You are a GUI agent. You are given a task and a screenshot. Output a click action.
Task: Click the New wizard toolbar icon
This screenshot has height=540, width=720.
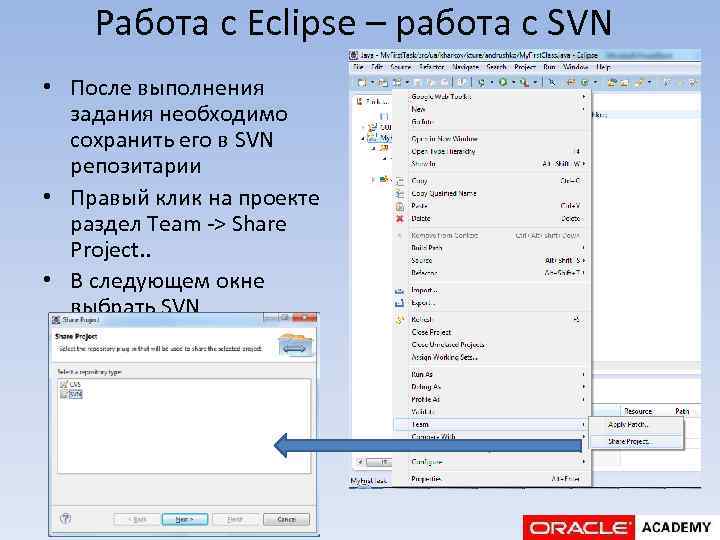click(362, 83)
